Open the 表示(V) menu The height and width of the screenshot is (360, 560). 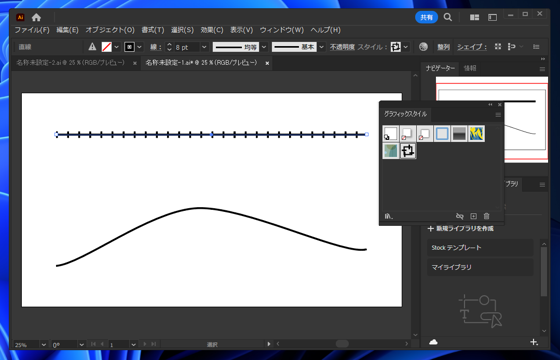pos(241,30)
